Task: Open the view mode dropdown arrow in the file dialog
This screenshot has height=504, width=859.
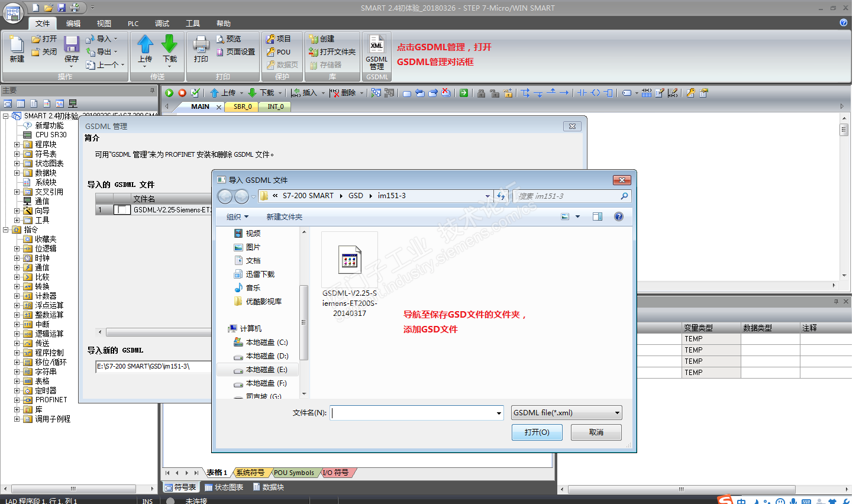Action: pos(577,217)
